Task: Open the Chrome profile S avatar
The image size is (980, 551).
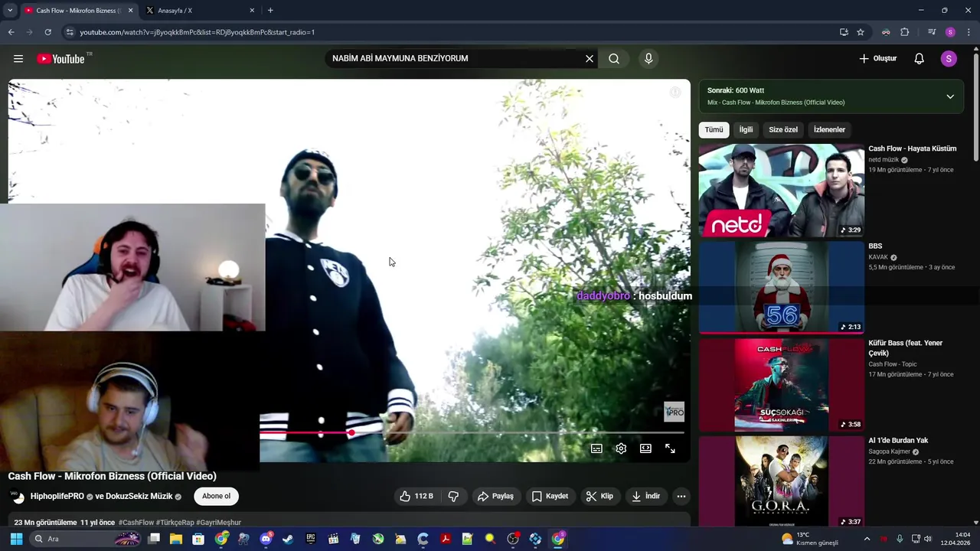Action: (x=950, y=32)
